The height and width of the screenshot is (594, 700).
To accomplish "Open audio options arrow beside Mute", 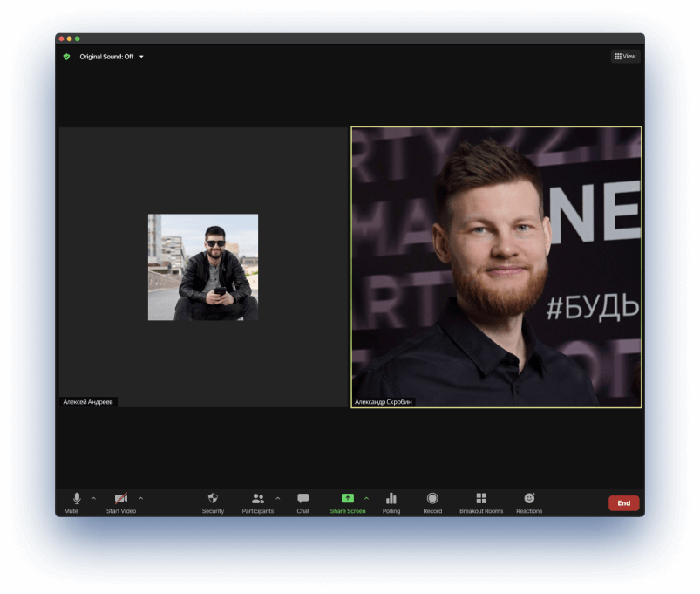I will [x=94, y=498].
